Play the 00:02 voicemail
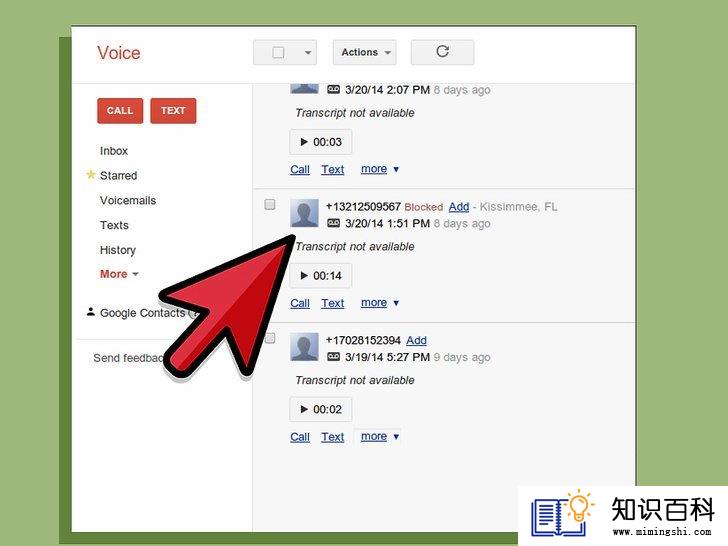 click(x=320, y=410)
